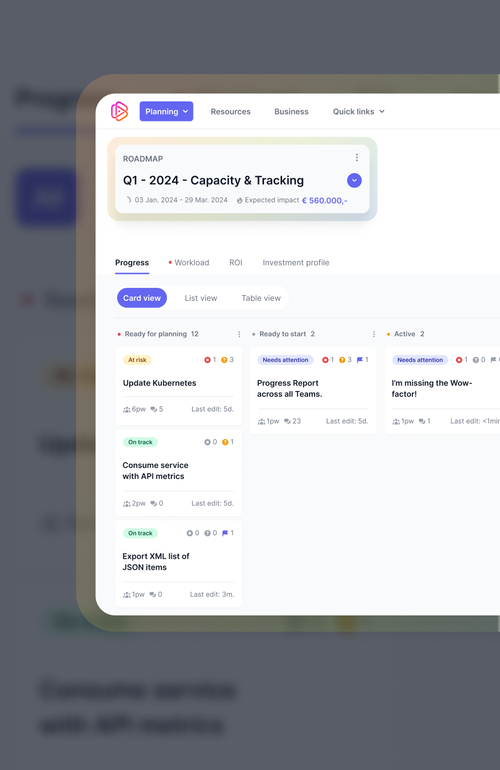Click the grey question icon on Wow-factor card
Viewport: 500px width, 770px height.
(476, 360)
